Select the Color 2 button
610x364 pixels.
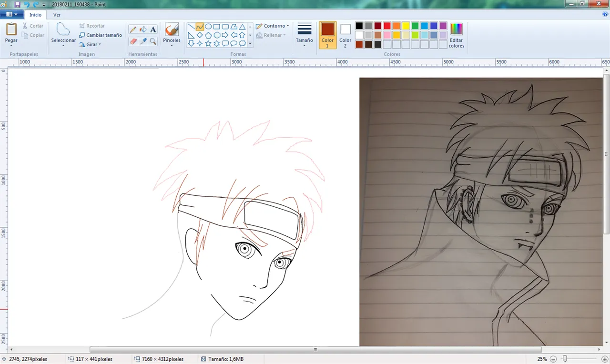pos(346,35)
